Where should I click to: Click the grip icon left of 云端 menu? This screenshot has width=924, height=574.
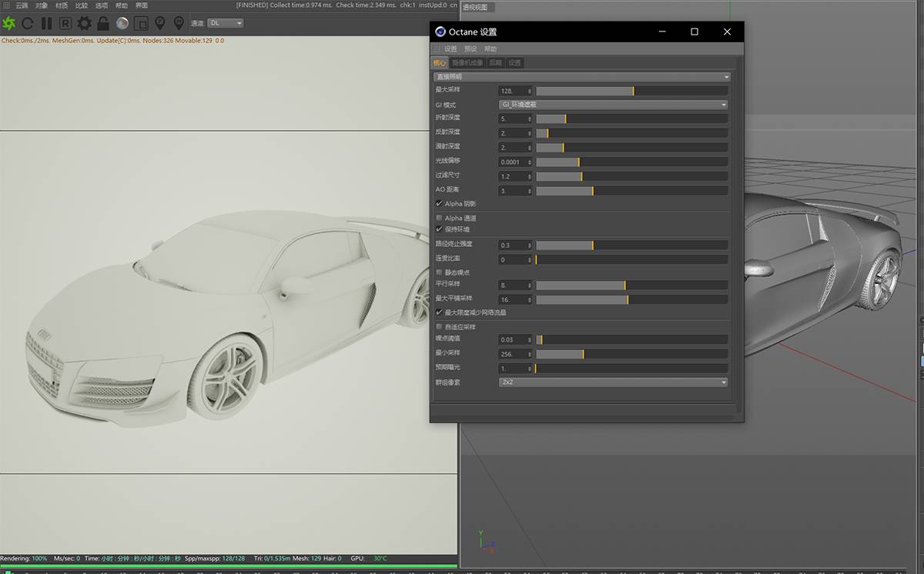[x=5, y=5]
